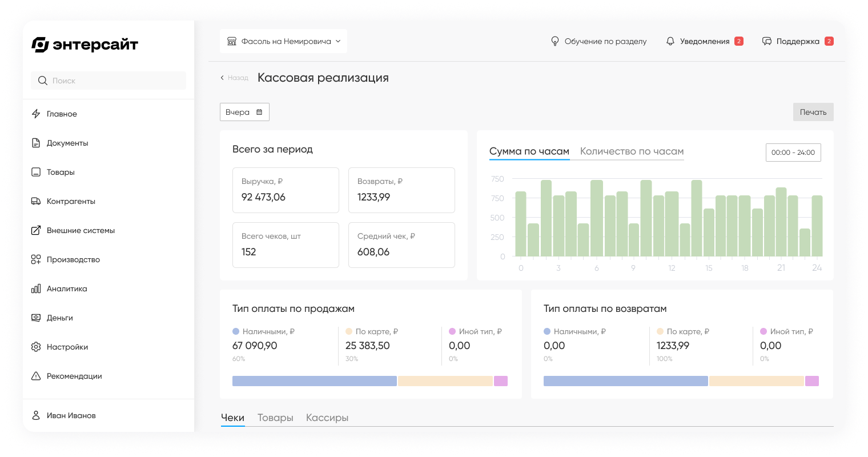Click the beige По карте dot under returns payments
The image size is (868, 457).
pos(660,331)
